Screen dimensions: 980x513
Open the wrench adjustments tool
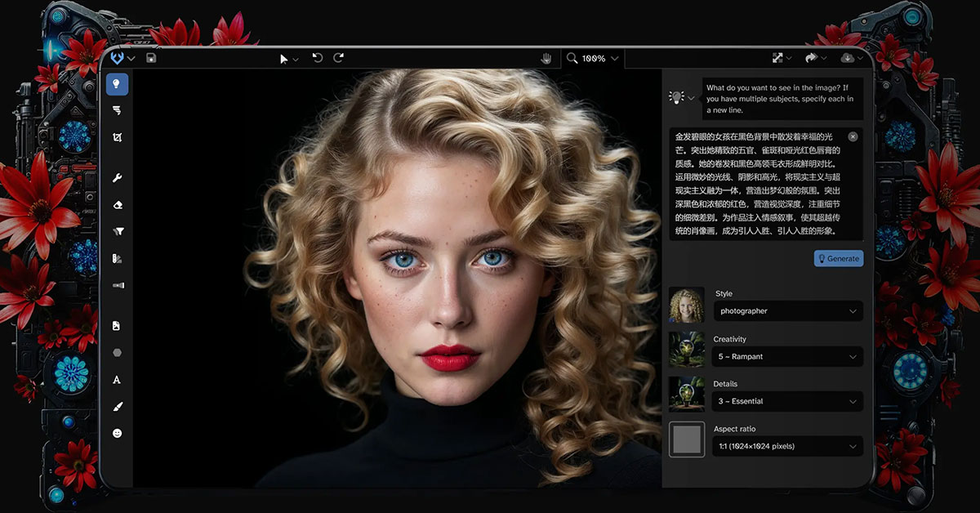[117, 178]
